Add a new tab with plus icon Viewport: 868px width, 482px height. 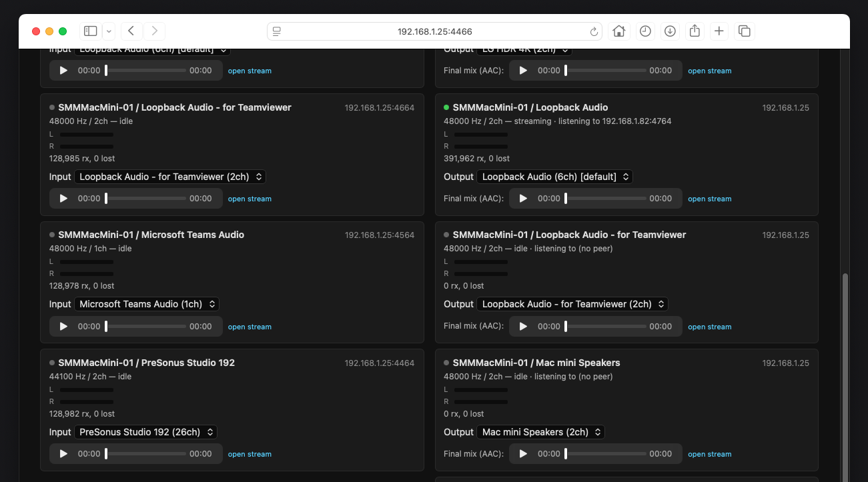coord(719,31)
